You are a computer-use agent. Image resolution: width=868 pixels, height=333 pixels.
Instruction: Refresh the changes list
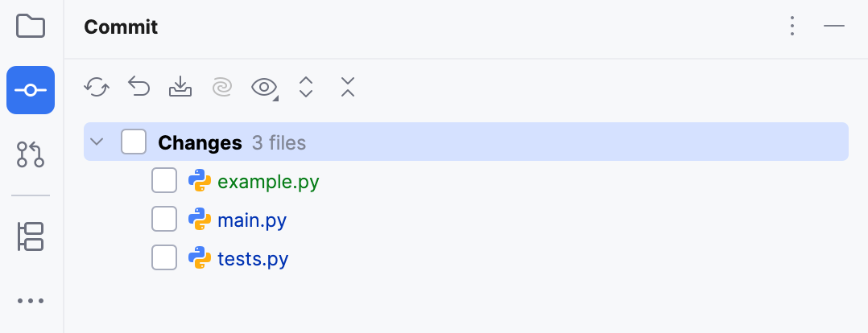pyautogui.click(x=97, y=87)
